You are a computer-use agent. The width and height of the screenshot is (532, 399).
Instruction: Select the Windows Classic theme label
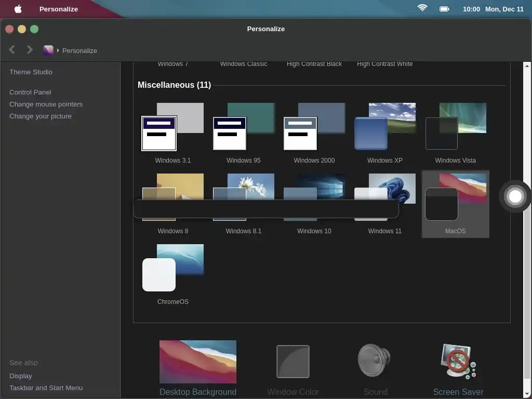point(243,64)
